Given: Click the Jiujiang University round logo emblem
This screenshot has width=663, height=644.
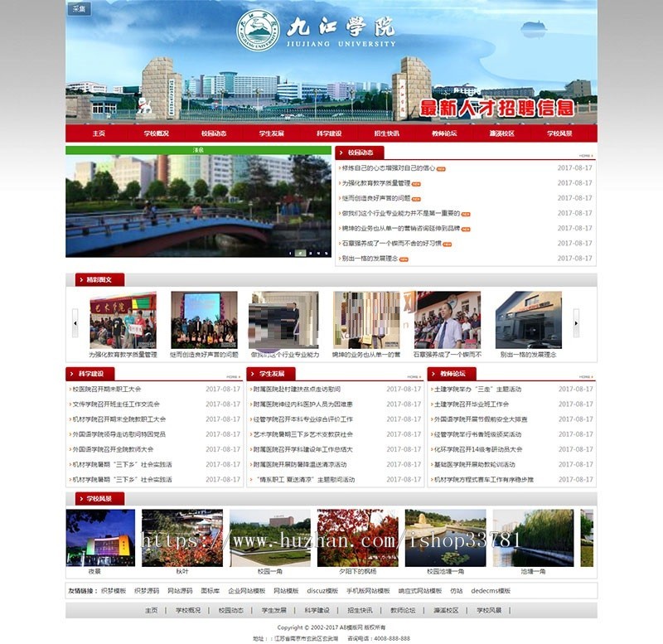Looking at the screenshot, I should click(x=258, y=31).
